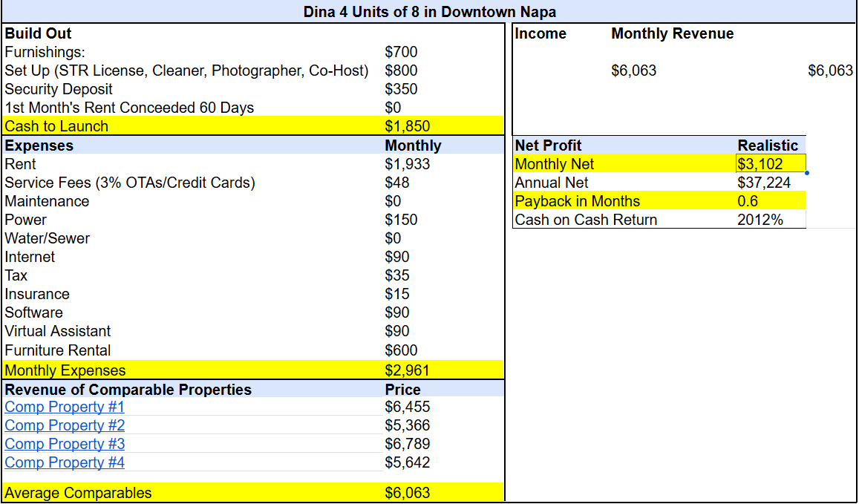Click the Annual Net value $37,224

[x=764, y=183]
